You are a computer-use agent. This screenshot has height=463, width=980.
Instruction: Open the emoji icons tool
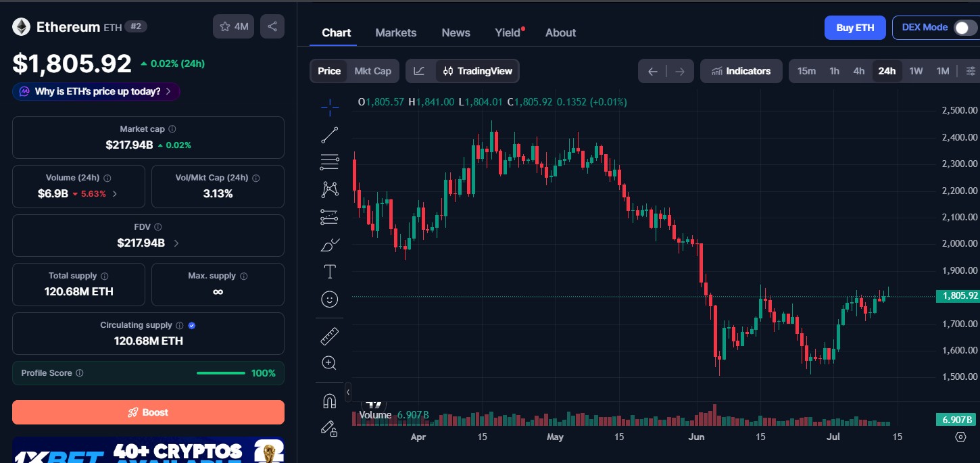(x=330, y=299)
